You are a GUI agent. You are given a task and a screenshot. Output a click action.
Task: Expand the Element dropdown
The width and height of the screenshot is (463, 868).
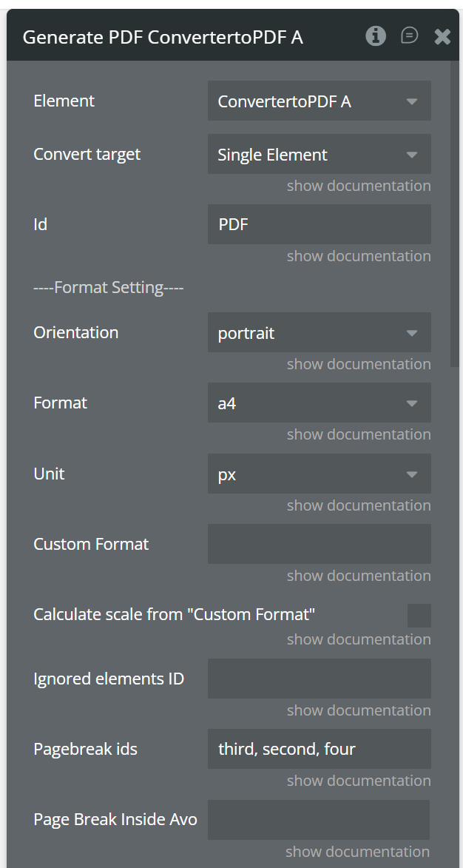coord(319,101)
